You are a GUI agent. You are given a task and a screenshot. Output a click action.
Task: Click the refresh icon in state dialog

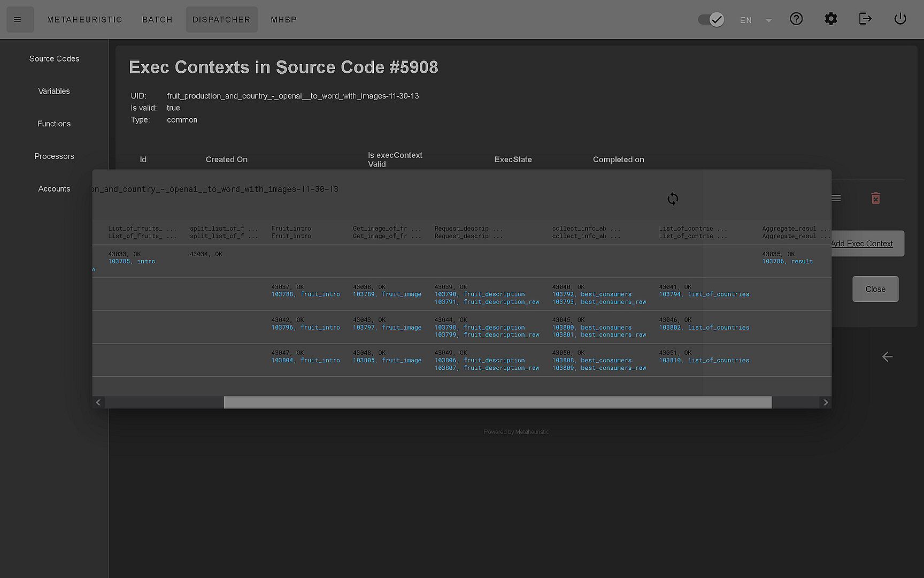click(x=673, y=199)
